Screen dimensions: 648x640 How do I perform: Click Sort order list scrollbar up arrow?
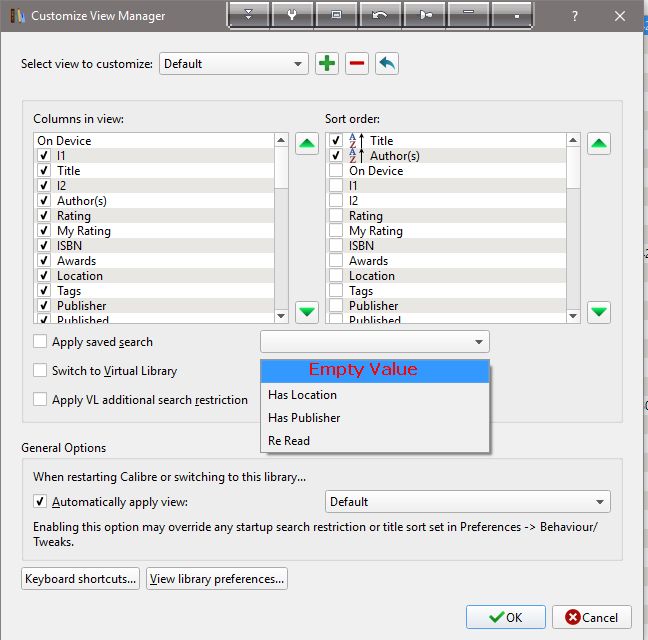573,140
